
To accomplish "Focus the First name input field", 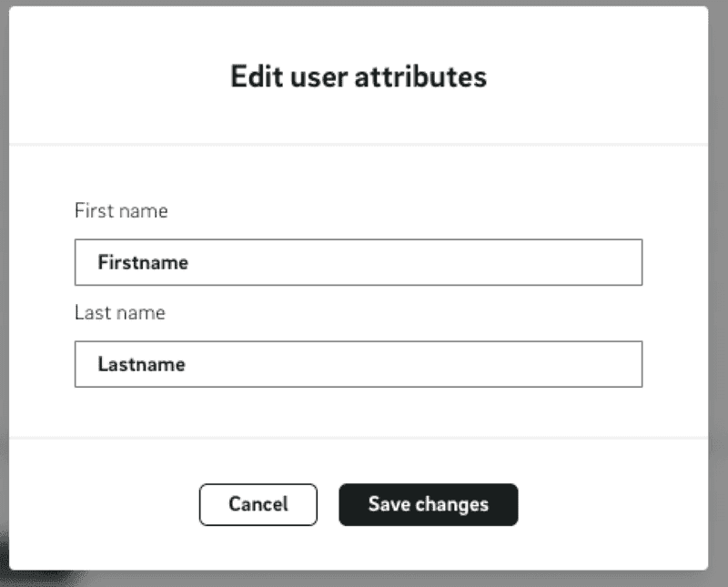I will tap(358, 262).
